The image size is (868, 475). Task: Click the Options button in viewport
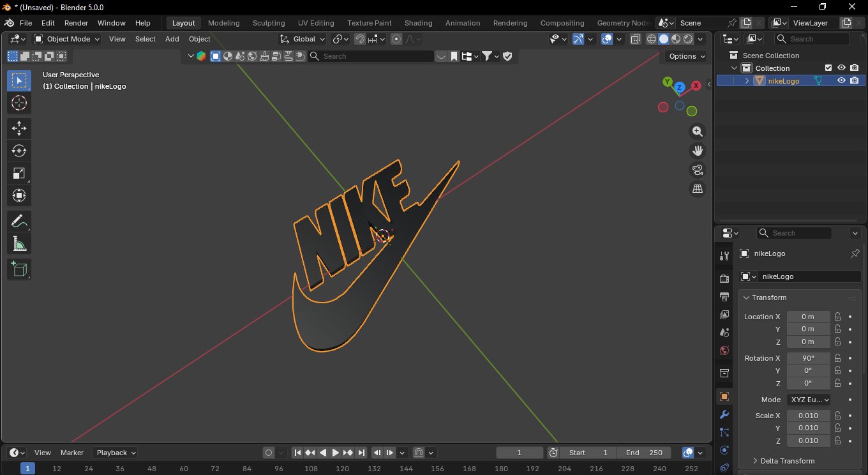coord(686,56)
